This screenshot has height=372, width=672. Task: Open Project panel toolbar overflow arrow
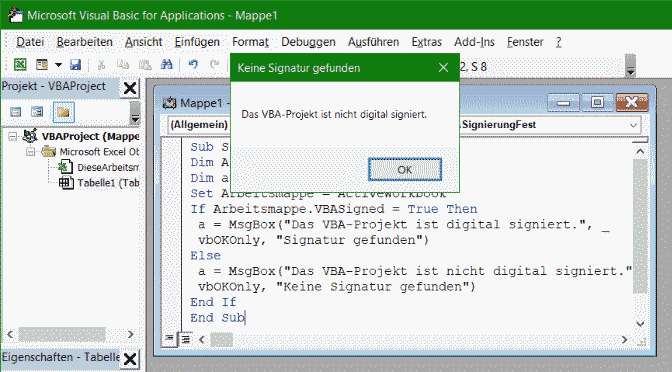(135, 113)
